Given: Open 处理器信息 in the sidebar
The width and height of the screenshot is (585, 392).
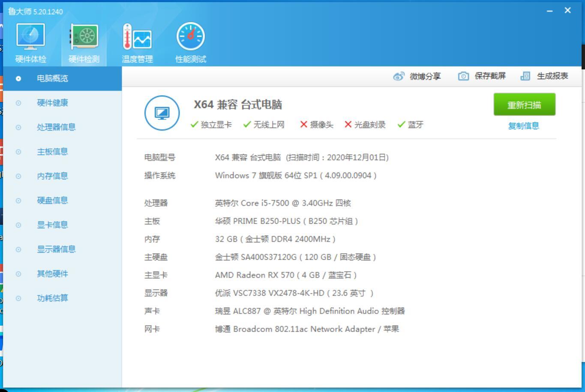Looking at the screenshot, I should (63, 127).
